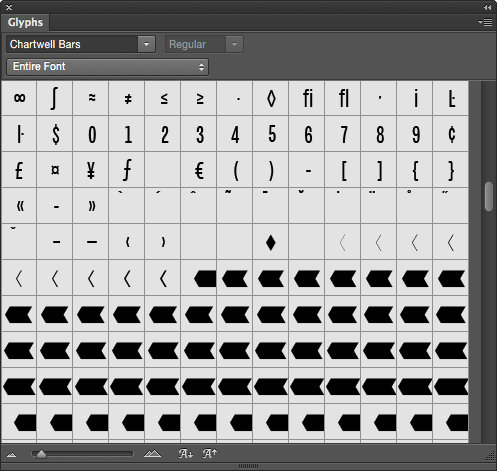Open the Glyphs panel flyout menu

[x=485, y=22]
